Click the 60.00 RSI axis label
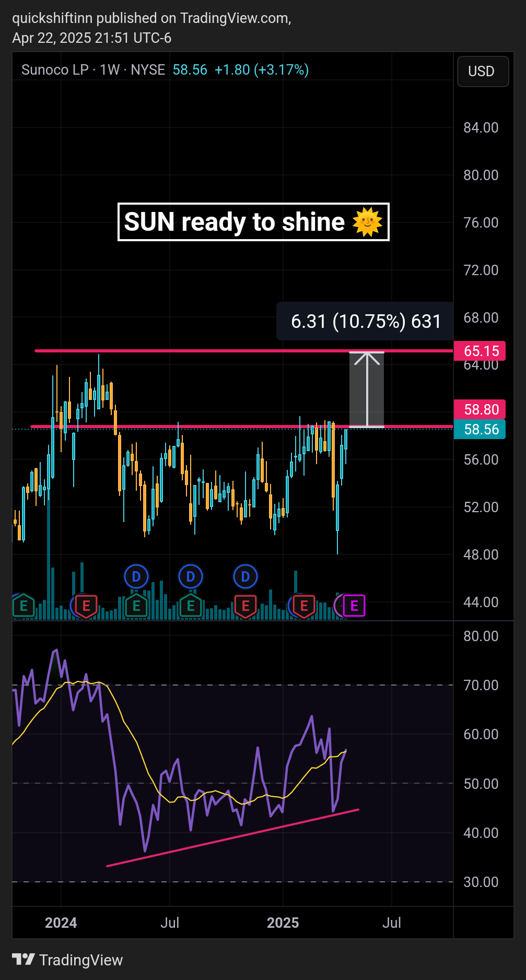 481,734
